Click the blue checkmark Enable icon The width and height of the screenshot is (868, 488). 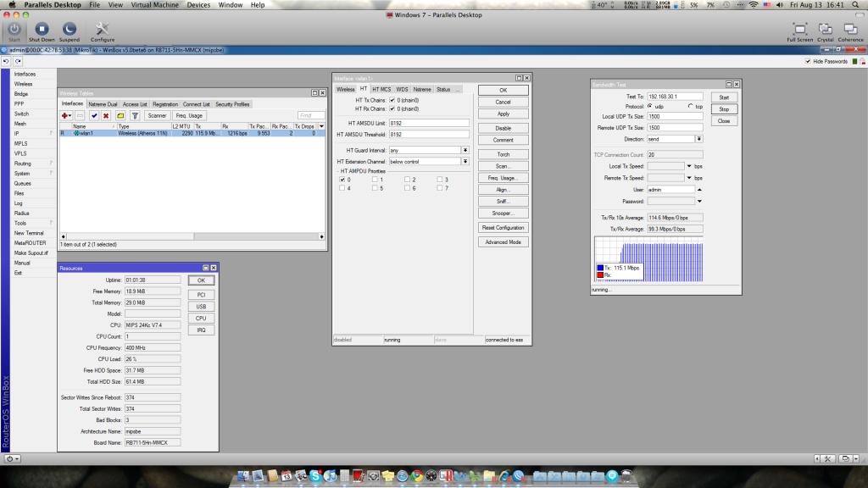tap(94, 115)
